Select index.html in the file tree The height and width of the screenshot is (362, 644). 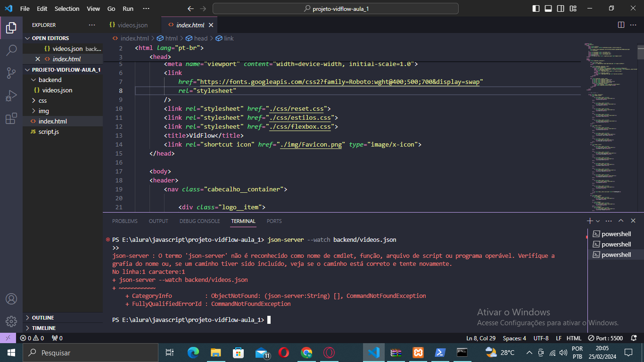tap(63, 121)
